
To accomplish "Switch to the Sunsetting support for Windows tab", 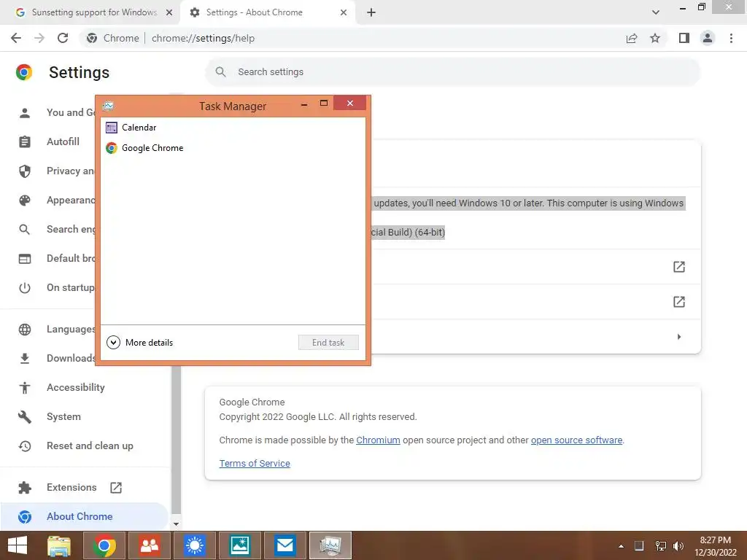I will pos(94,12).
